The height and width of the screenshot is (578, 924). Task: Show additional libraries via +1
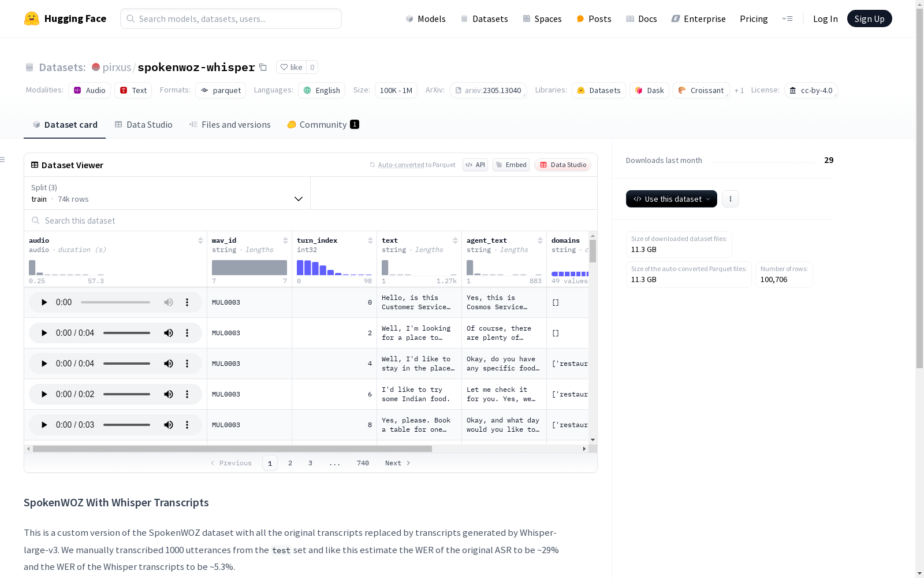[x=739, y=90]
